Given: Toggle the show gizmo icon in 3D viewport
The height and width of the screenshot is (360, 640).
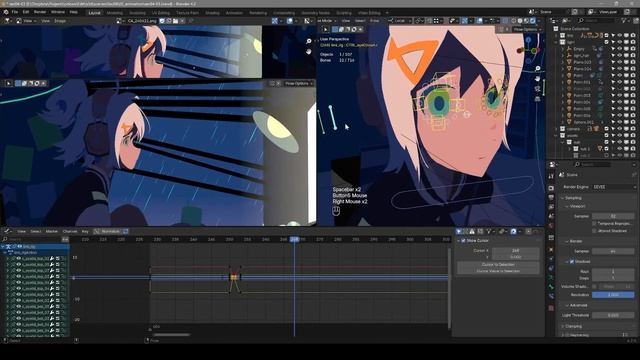Looking at the screenshot, I should (x=464, y=20).
